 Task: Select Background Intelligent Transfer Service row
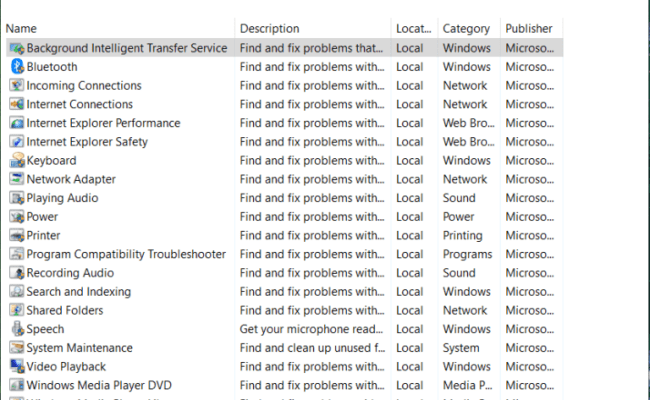pyautogui.click(x=126, y=48)
